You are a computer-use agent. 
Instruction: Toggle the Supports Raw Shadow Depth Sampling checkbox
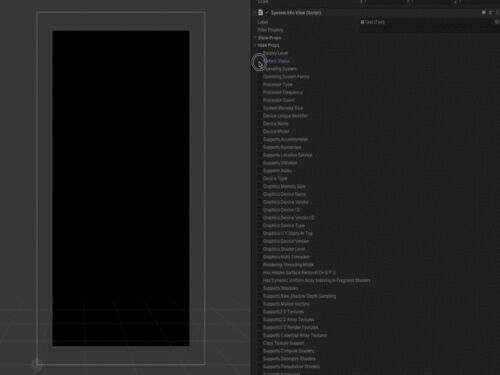pos(260,296)
